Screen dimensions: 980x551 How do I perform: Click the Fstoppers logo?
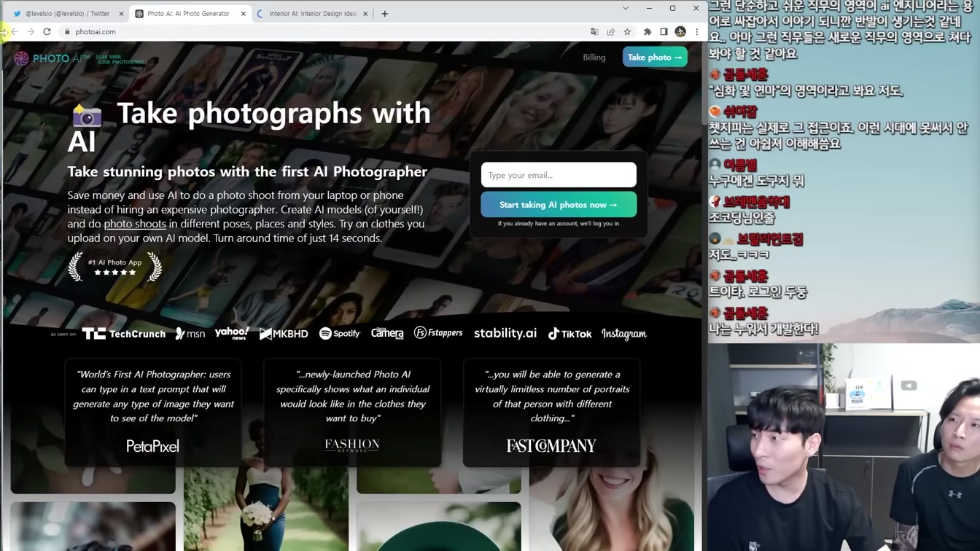point(438,333)
